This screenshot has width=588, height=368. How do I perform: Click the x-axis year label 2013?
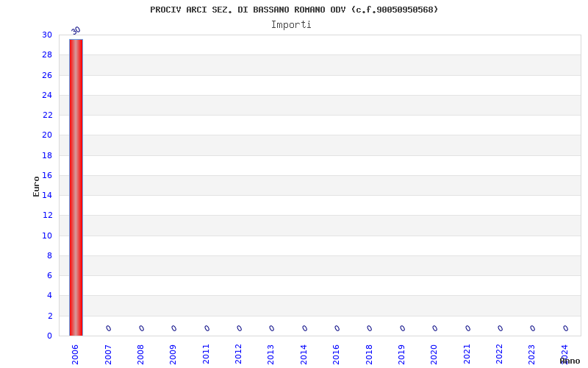click(270, 355)
